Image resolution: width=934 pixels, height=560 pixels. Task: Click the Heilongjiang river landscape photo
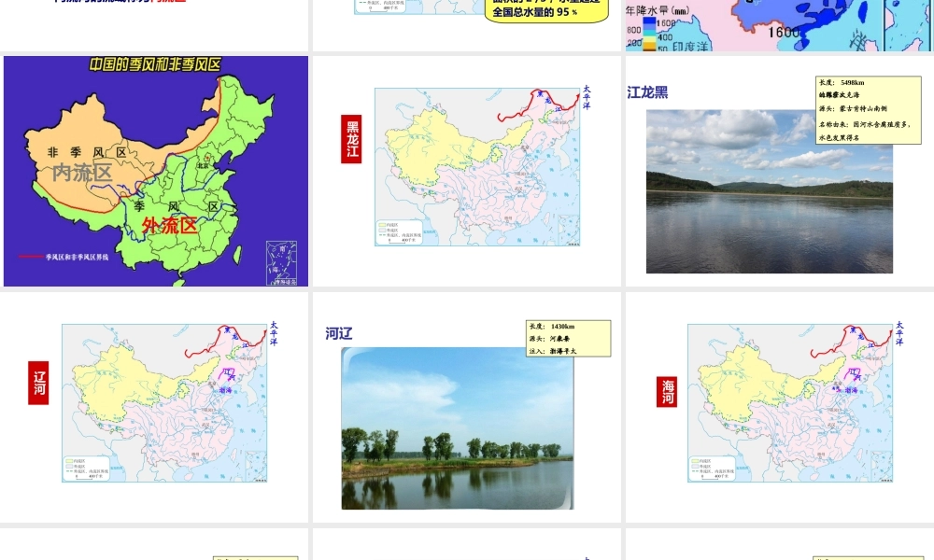pos(770,191)
